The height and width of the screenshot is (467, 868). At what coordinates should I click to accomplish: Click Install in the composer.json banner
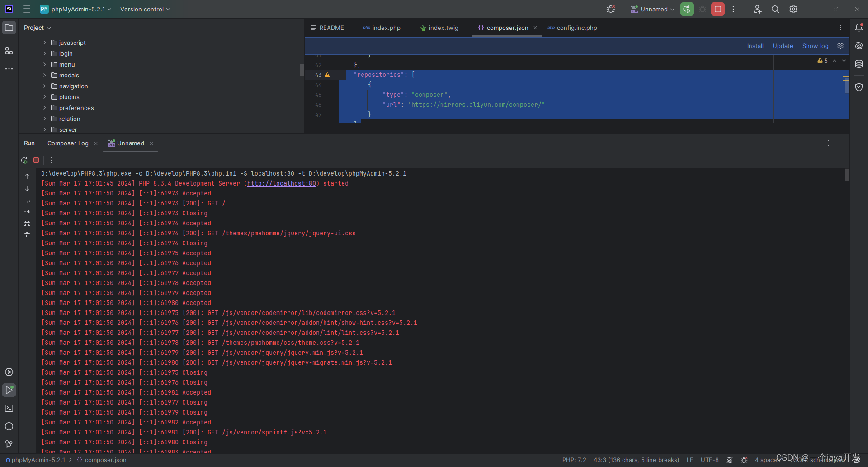[755, 46]
